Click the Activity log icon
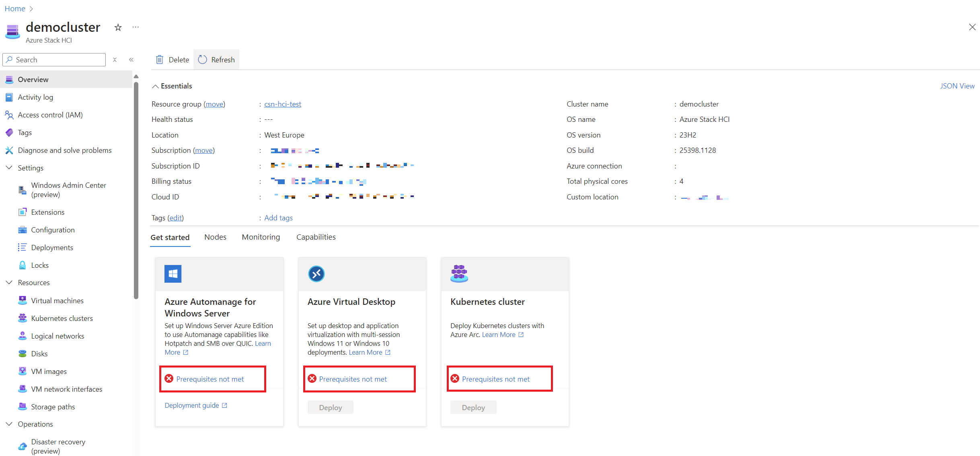Viewport: 980px width, 456px height. (9, 97)
